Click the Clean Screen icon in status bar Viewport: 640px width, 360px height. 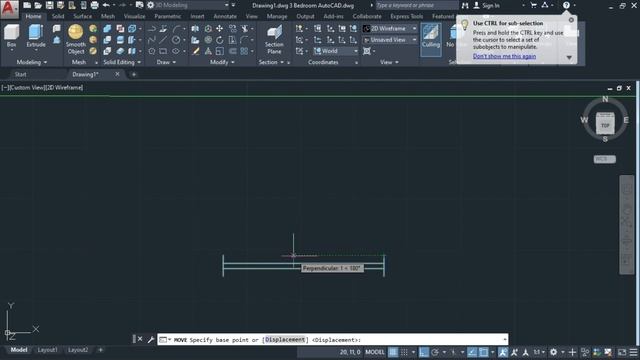pyautogui.click(x=622, y=352)
